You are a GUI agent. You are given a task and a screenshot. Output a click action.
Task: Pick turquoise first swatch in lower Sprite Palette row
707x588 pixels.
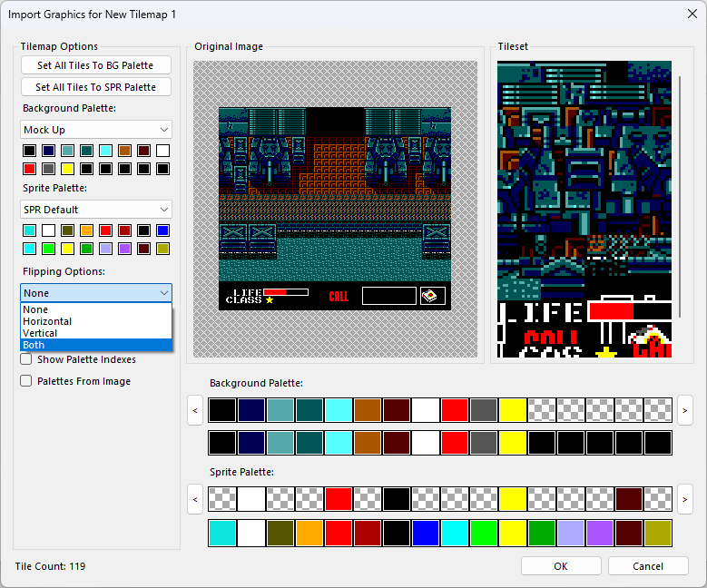click(222, 533)
